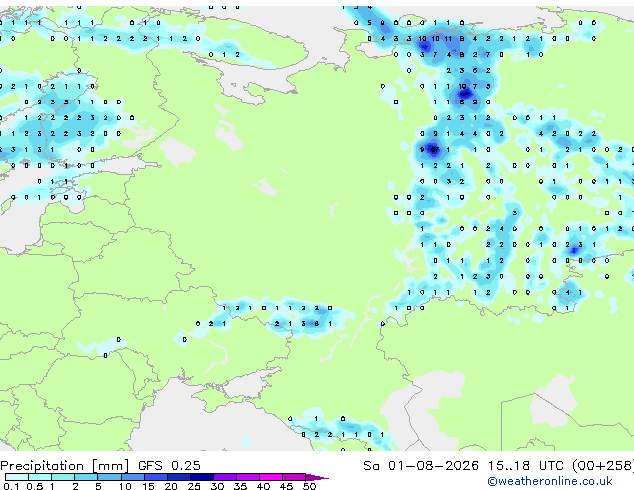Screen dimensions: 634x490
Task: Pick the legend swatch between 0.1 and 0.5
Action: click(17, 477)
